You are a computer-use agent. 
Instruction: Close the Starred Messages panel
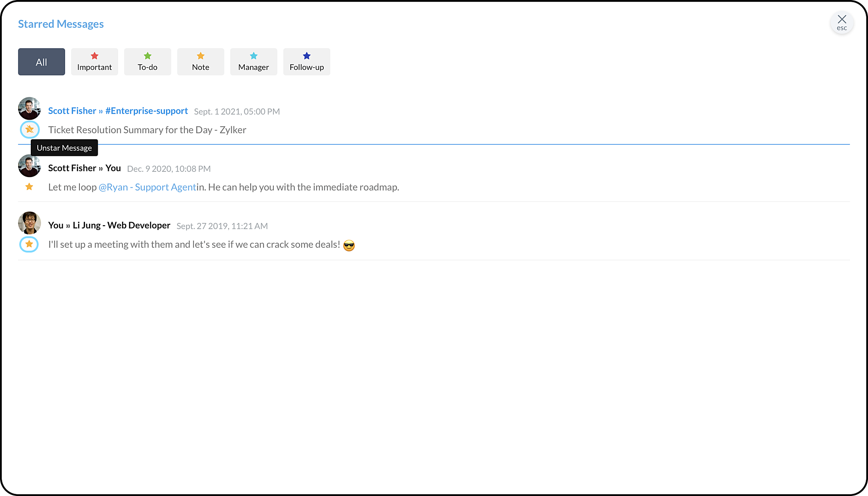pos(842,22)
